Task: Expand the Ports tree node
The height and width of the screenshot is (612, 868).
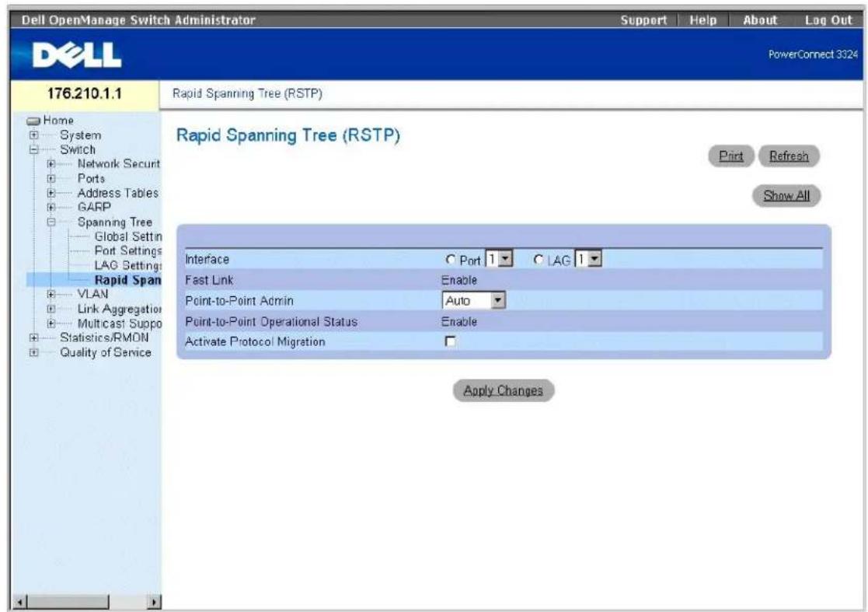Action: [x=51, y=178]
